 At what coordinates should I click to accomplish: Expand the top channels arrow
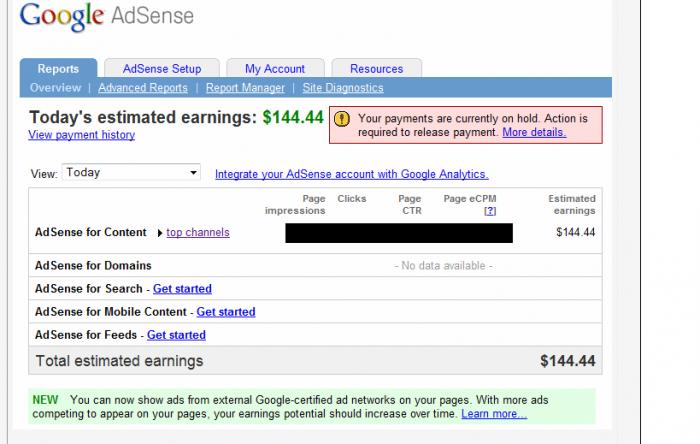coord(160,233)
